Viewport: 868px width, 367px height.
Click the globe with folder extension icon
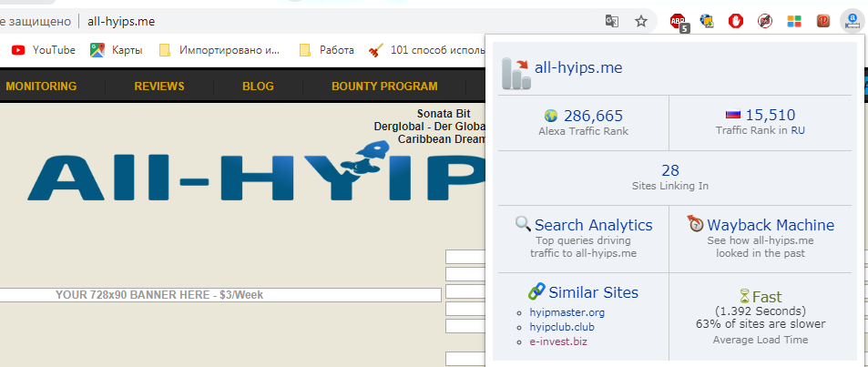point(707,21)
